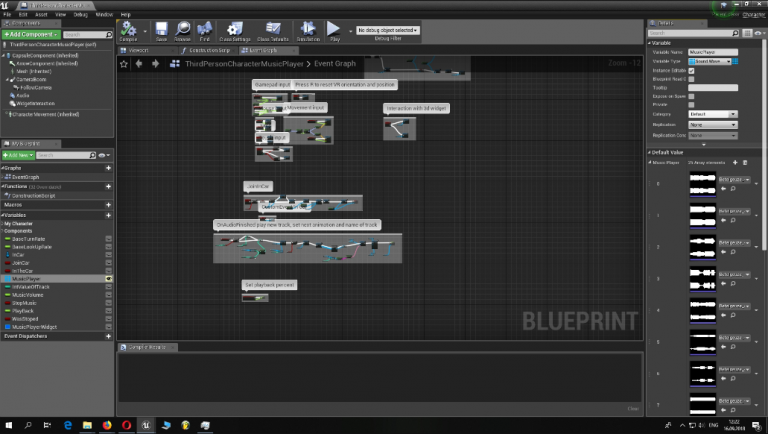
Task: Toggle editable eye for MusicPlayer variable
Action: click(x=108, y=279)
